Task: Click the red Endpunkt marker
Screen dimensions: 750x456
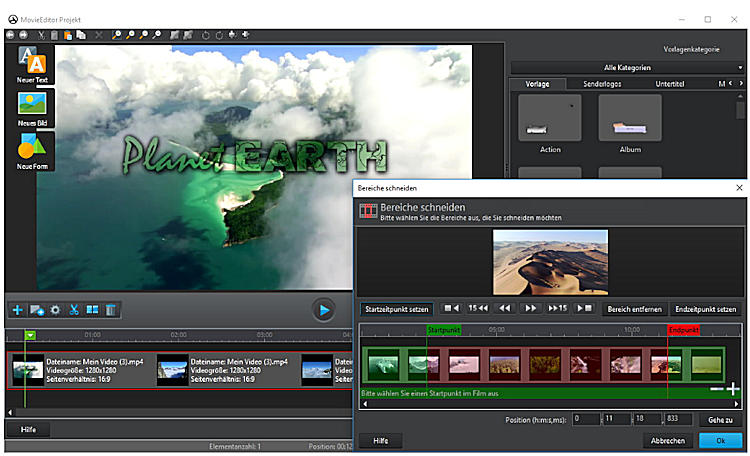Action: (683, 329)
